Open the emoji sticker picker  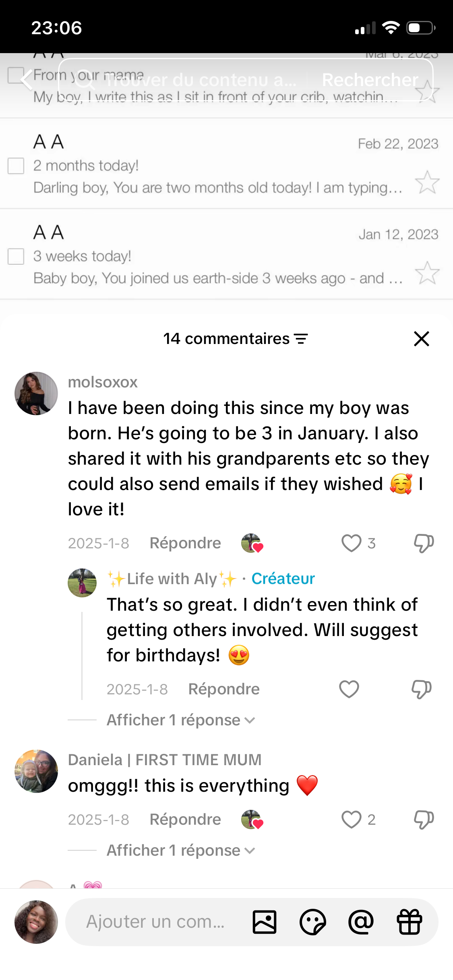coord(313,922)
